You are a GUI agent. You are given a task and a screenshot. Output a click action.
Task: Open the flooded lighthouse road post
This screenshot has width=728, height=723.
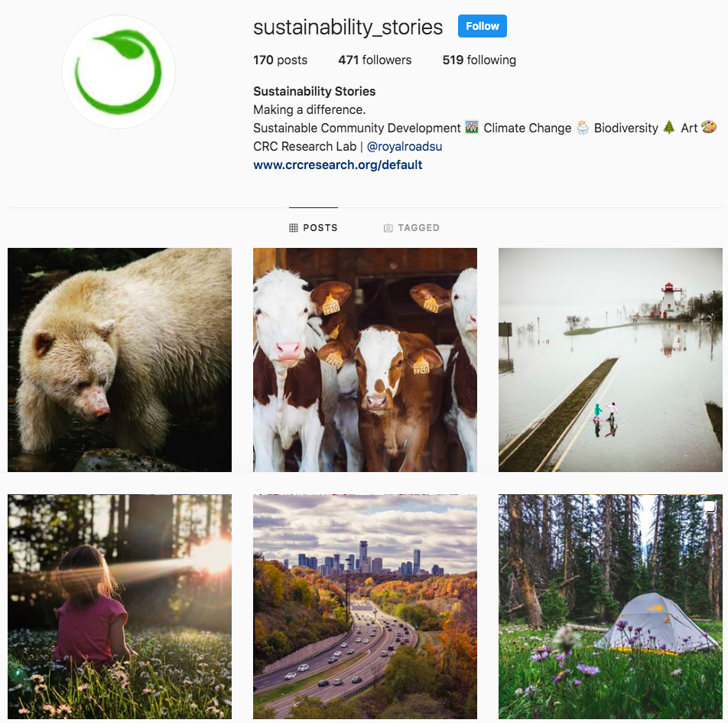(x=610, y=360)
